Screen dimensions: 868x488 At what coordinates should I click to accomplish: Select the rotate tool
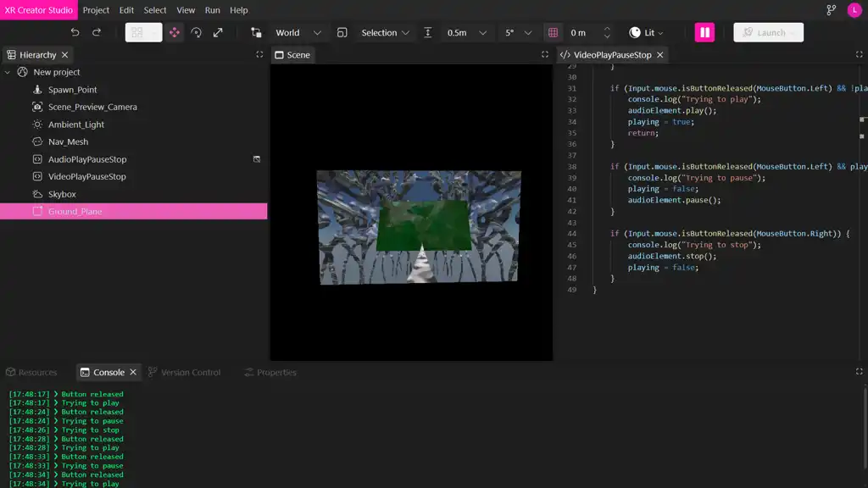click(196, 33)
